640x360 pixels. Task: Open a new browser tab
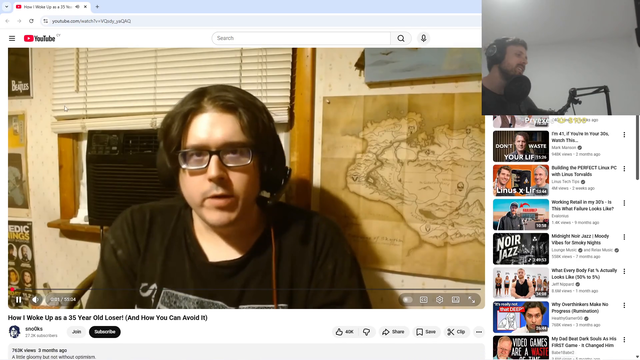(x=97, y=7)
